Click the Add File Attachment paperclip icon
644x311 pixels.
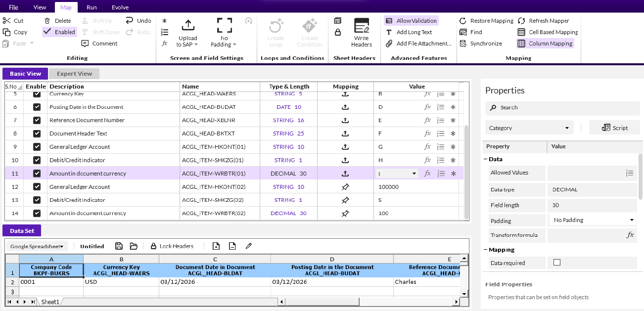[x=389, y=44]
